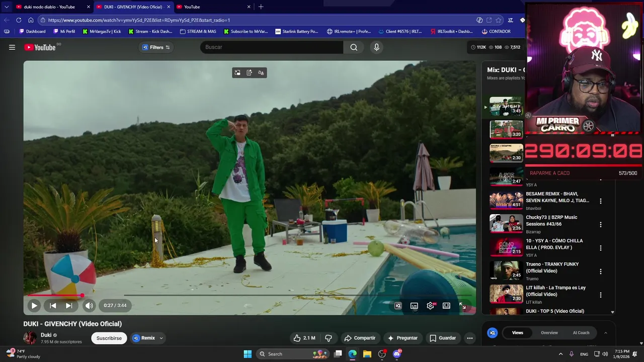Click the IQ icon in player controls

tap(398, 306)
